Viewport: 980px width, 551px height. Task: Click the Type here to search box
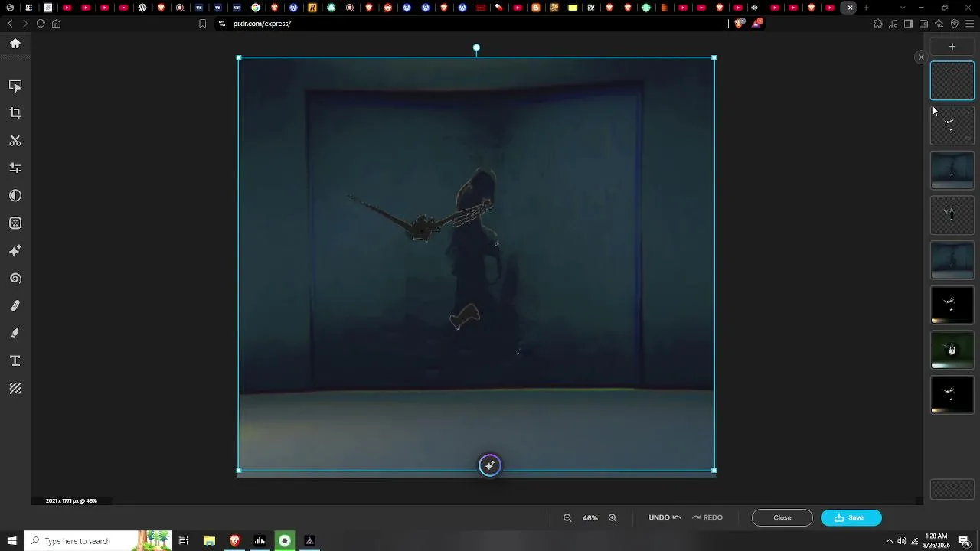click(98, 541)
